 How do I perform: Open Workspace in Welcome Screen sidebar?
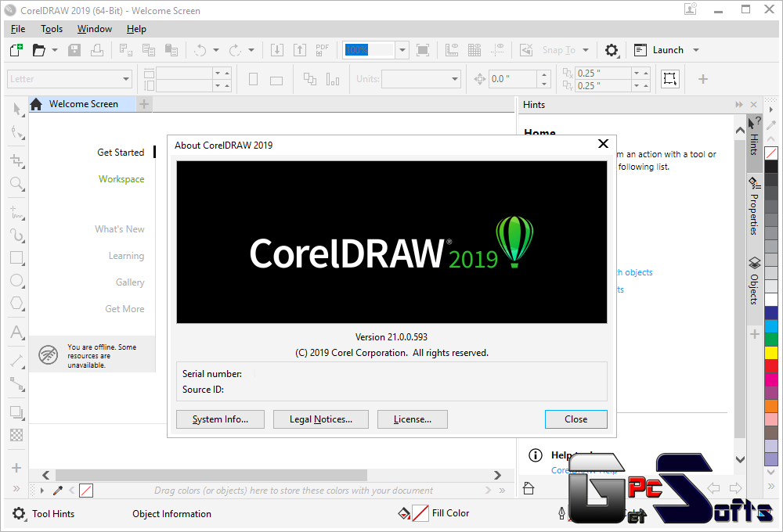121,179
